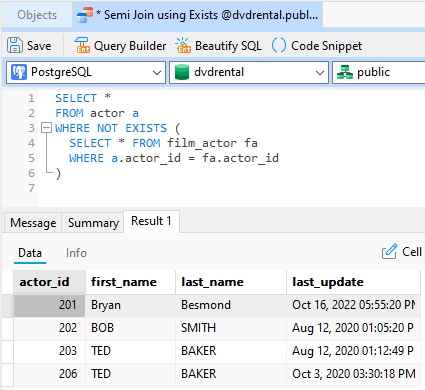Sort by the first_name column header
The width and height of the screenshot is (425, 390).
130,282
